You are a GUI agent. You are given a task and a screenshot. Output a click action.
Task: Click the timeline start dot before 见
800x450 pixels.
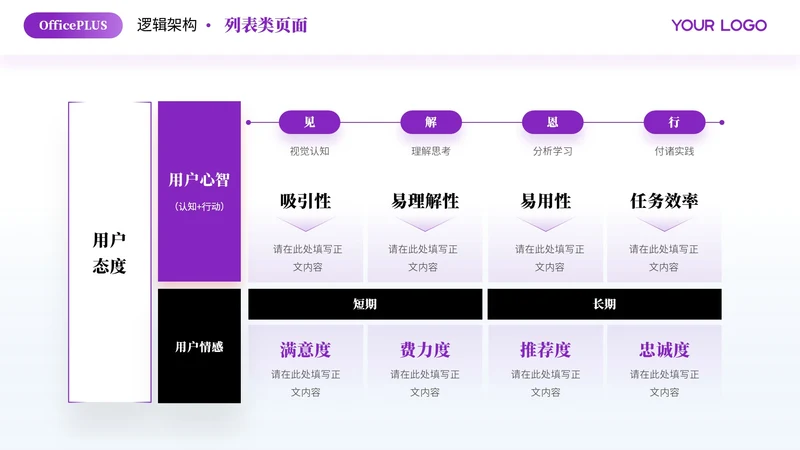point(248,122)
